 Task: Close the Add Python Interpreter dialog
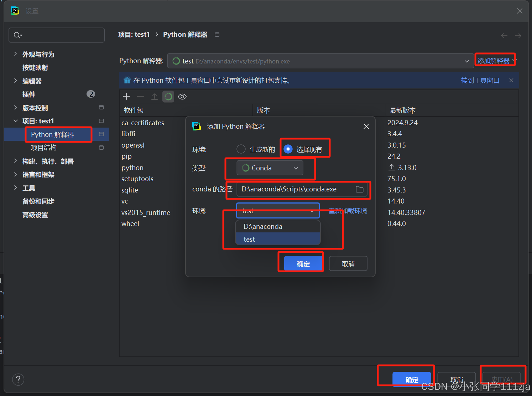(366, 127)
